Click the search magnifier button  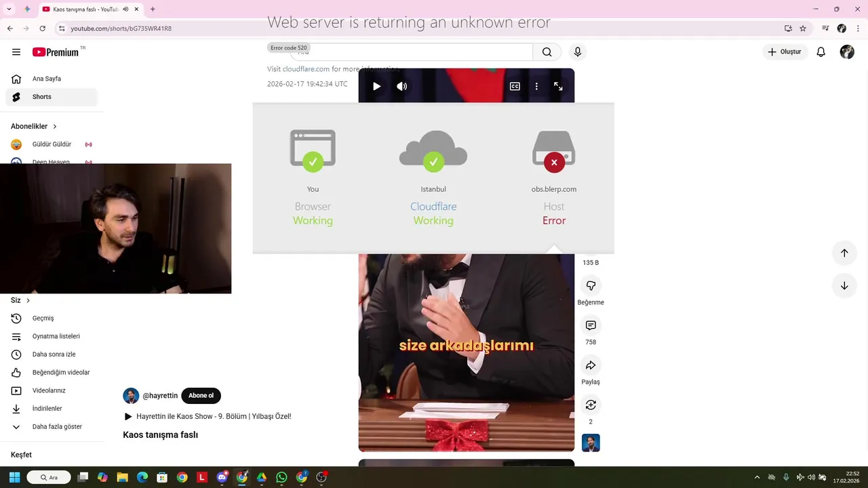pos(547,52)
